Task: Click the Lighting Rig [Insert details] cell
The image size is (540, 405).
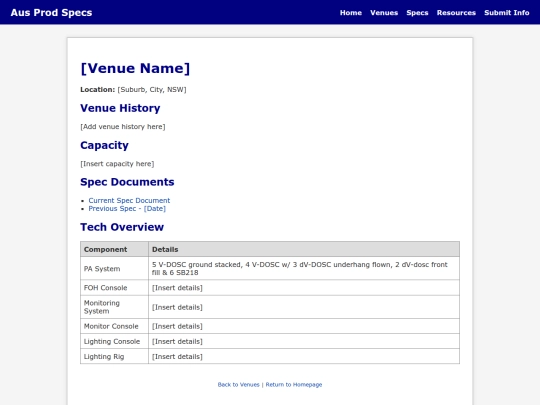Action: click(304, 357)
